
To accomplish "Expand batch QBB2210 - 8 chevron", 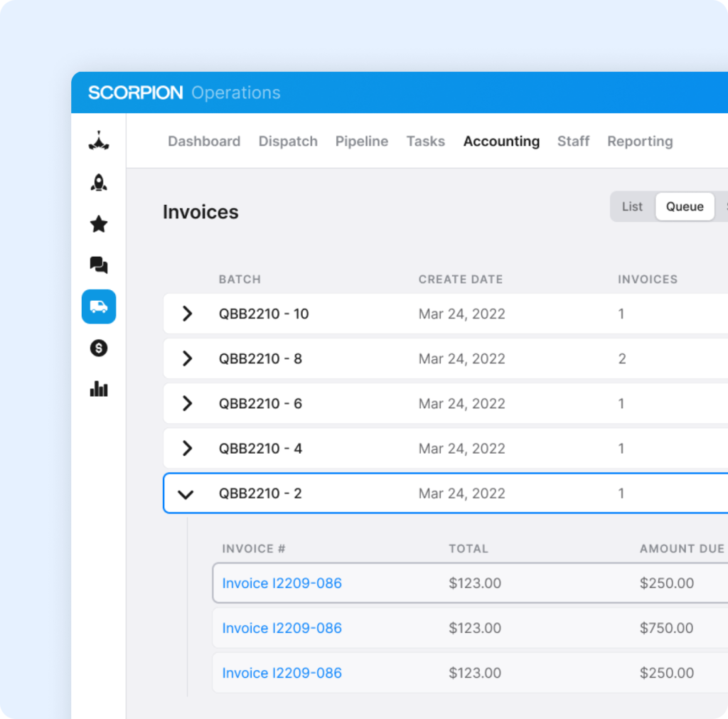I will click(x=187, y=358).
